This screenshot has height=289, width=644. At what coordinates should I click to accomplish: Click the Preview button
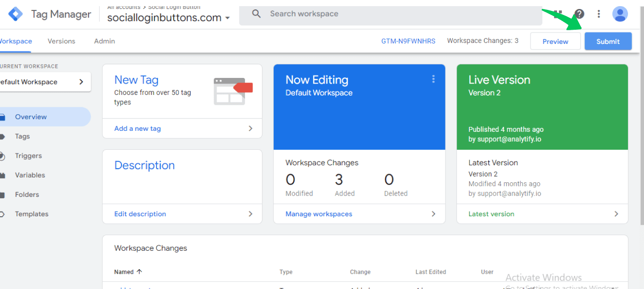[555, 41]
